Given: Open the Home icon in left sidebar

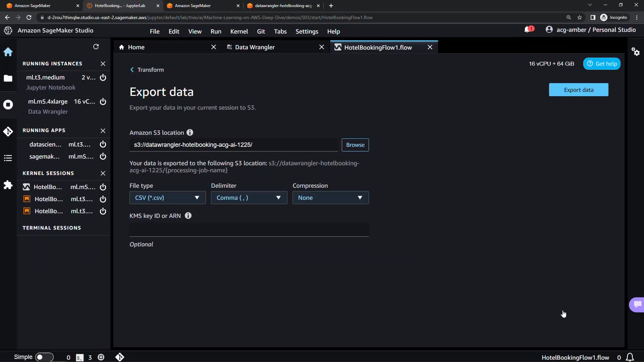Looking at the screenshot, I should click(8, 52).
